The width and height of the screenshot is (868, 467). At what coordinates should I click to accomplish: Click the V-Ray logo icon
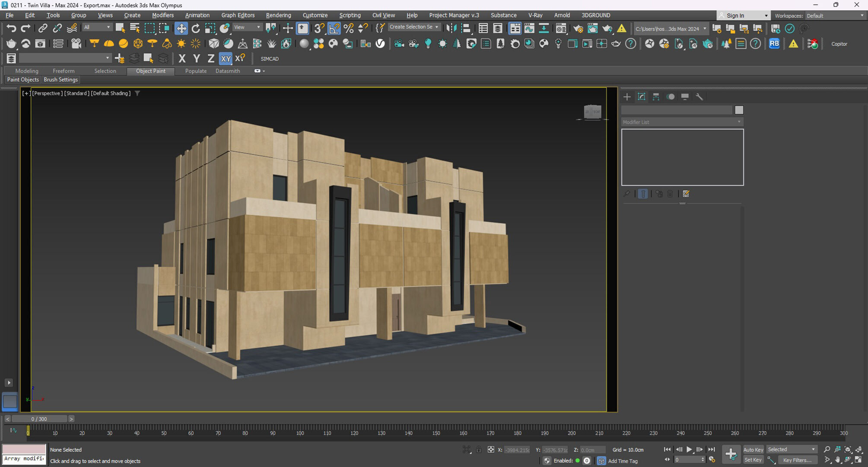point(380,44)
